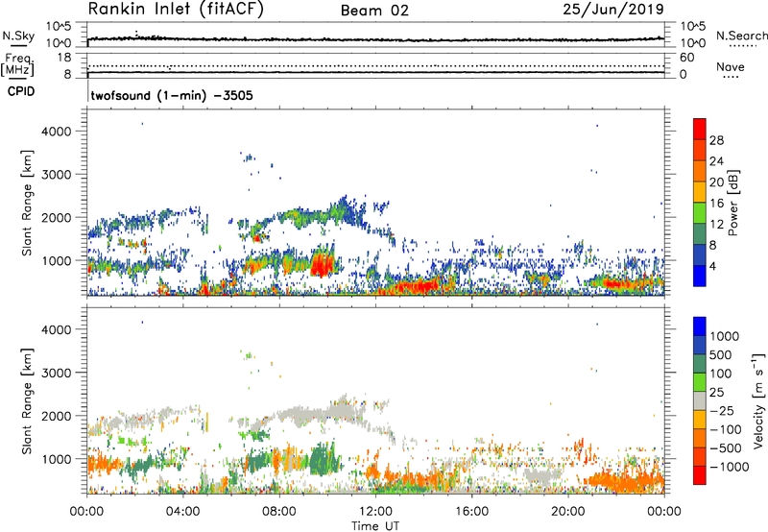
Task: Click the red bottom of the velocity colorbar
Action: click(700, 475)
